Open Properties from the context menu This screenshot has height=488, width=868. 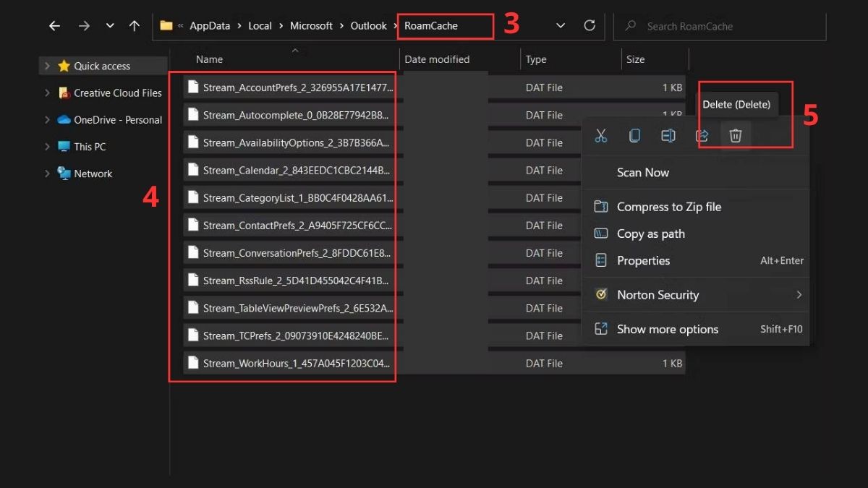642,260
